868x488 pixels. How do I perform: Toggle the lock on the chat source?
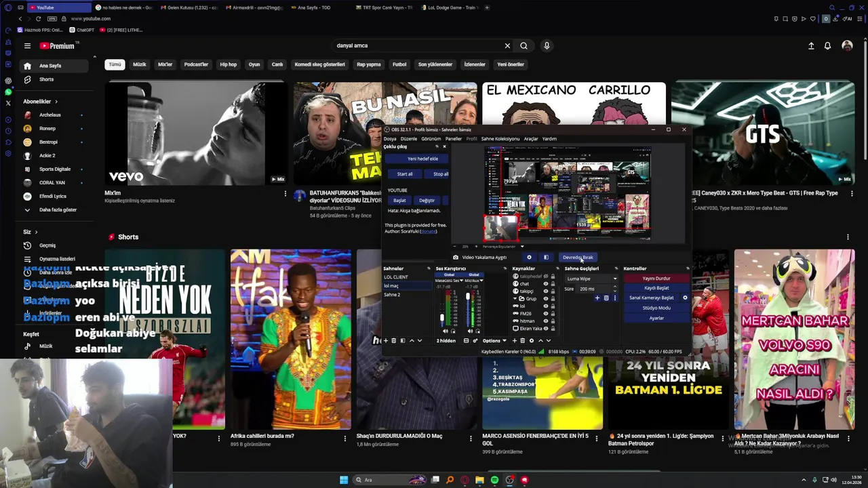553,283
